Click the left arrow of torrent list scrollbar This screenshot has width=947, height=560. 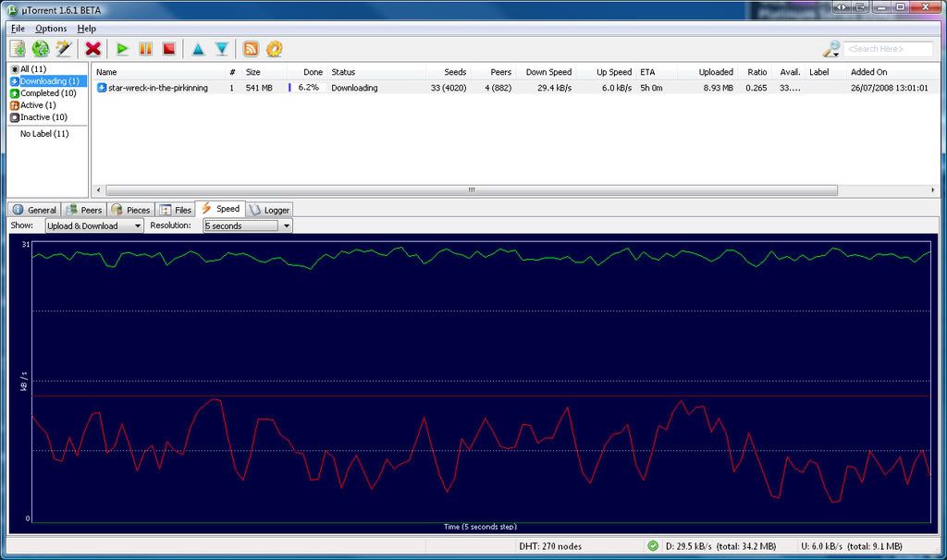pyautogui.click(x=98, y=190)
